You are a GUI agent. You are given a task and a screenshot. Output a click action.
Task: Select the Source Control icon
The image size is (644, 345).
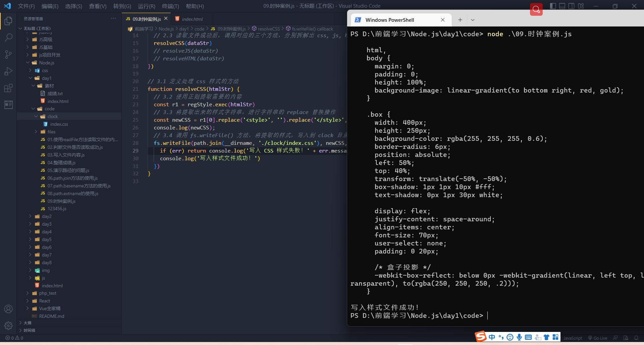pyautogui.click(x=8, y=54)
